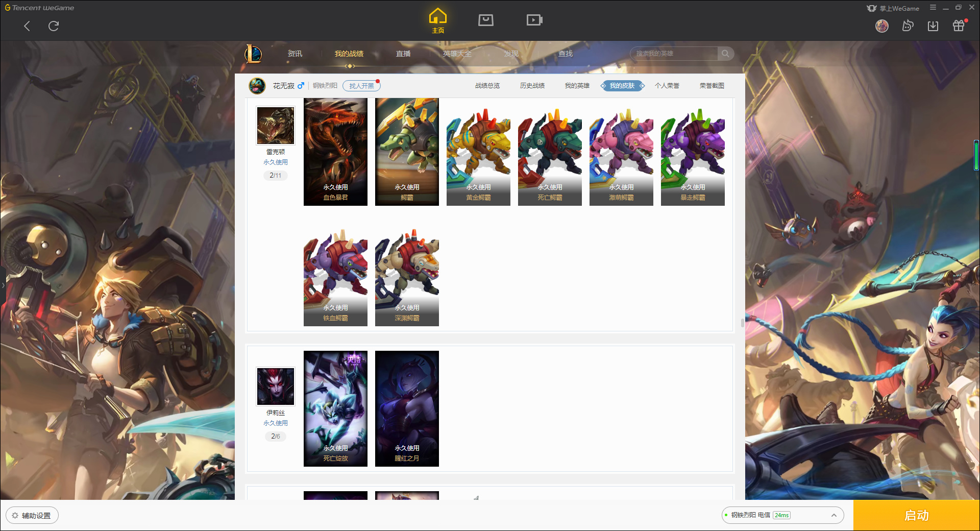The height and width of the screenshot is (531, 980).
Task: Click the 找人开黑 button
Action: (361, 86)
